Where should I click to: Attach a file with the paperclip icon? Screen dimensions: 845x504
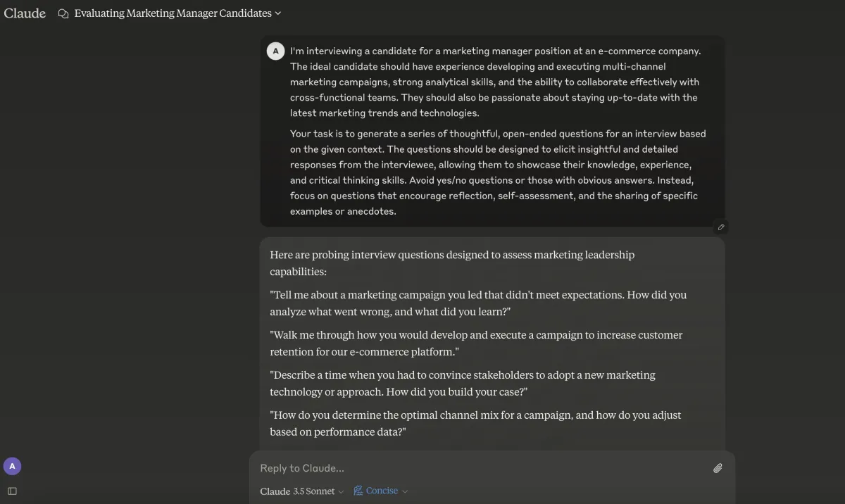tap(718, 468)
